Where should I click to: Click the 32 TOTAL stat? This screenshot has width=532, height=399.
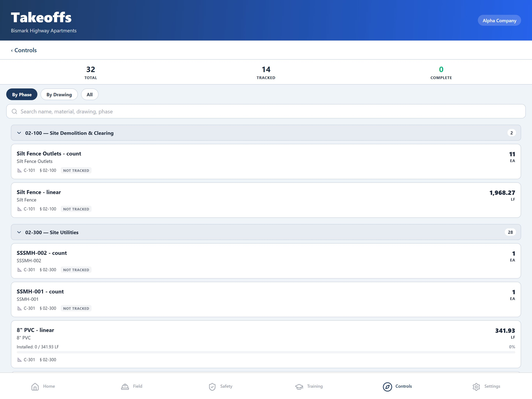coord(91,73)
